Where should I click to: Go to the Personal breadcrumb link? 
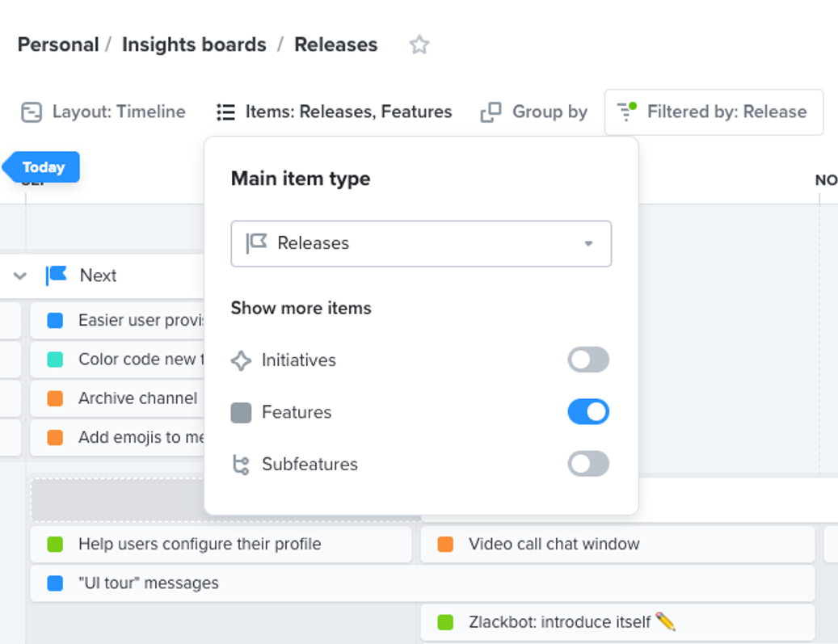click(x=57, y=45)
